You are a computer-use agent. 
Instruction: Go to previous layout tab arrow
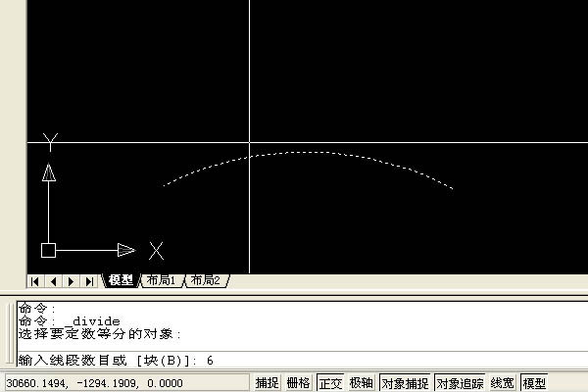tap(53, 281)
